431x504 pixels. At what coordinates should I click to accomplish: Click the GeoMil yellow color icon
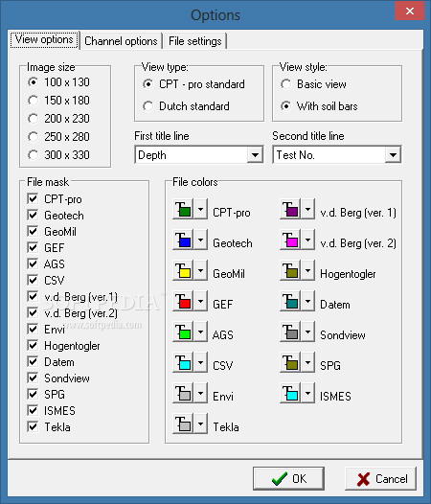tap(183, 270)
